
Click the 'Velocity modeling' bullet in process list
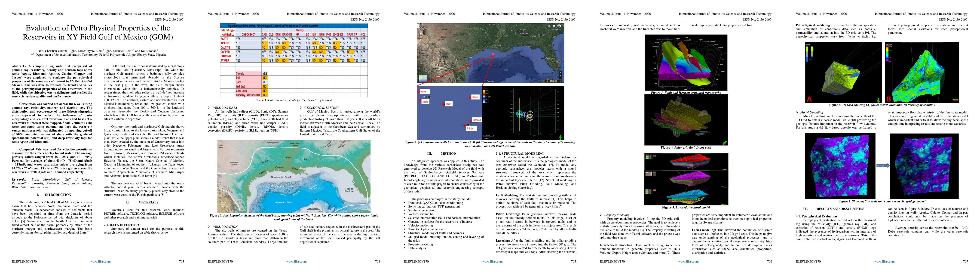pos(420,225)
